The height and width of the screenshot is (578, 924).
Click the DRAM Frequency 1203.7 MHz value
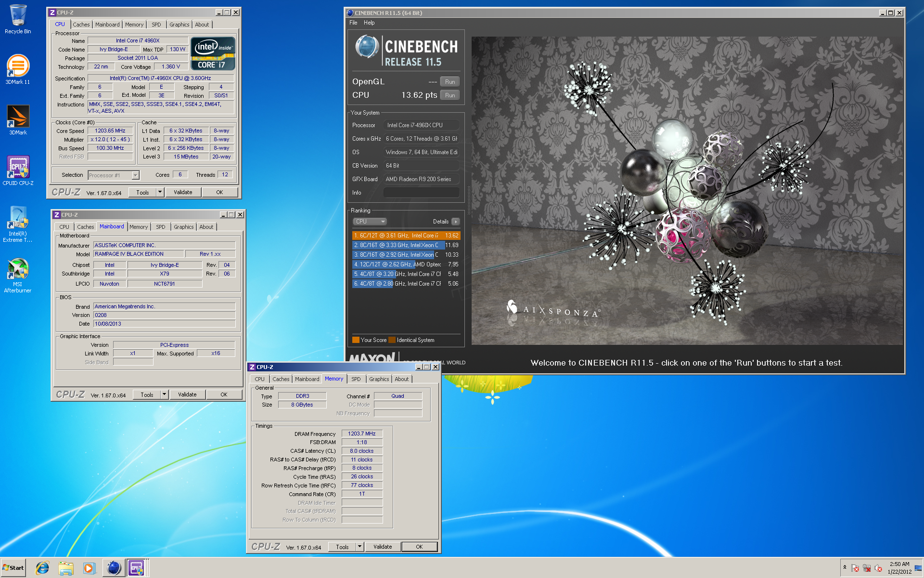(362, 433)
